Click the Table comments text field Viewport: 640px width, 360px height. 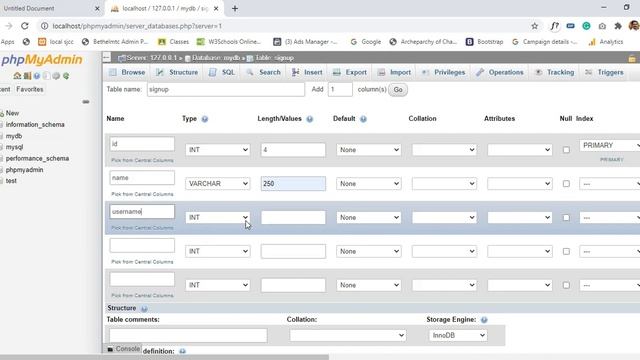pyautogui.click(x=188, y=336)
